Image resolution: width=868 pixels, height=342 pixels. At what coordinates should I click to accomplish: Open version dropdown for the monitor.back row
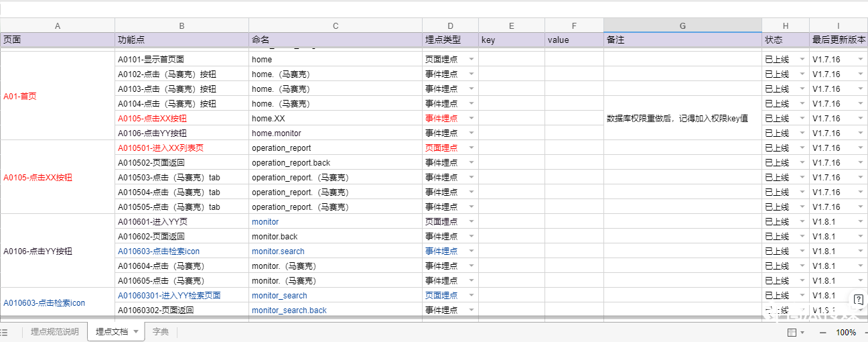860,237
